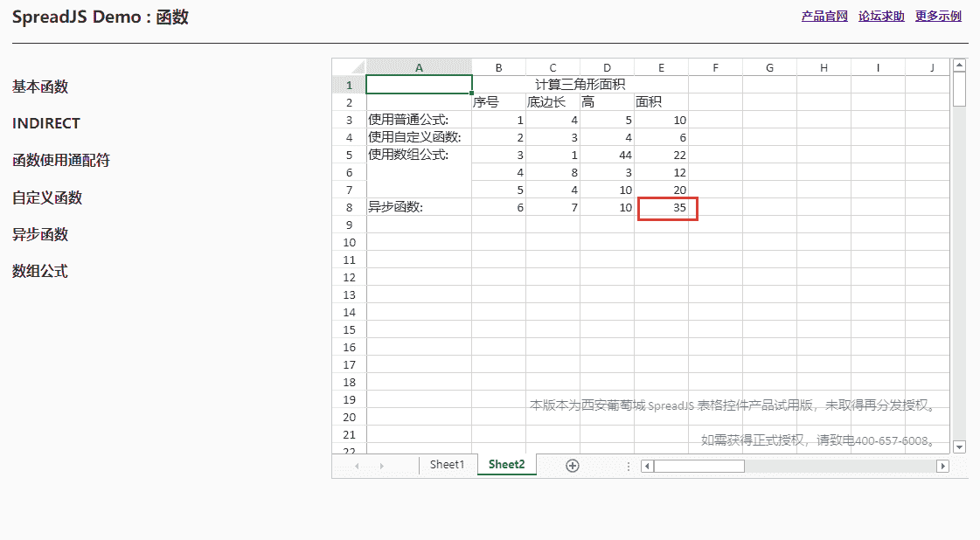Select row 9 header

(x=350, y=225)
